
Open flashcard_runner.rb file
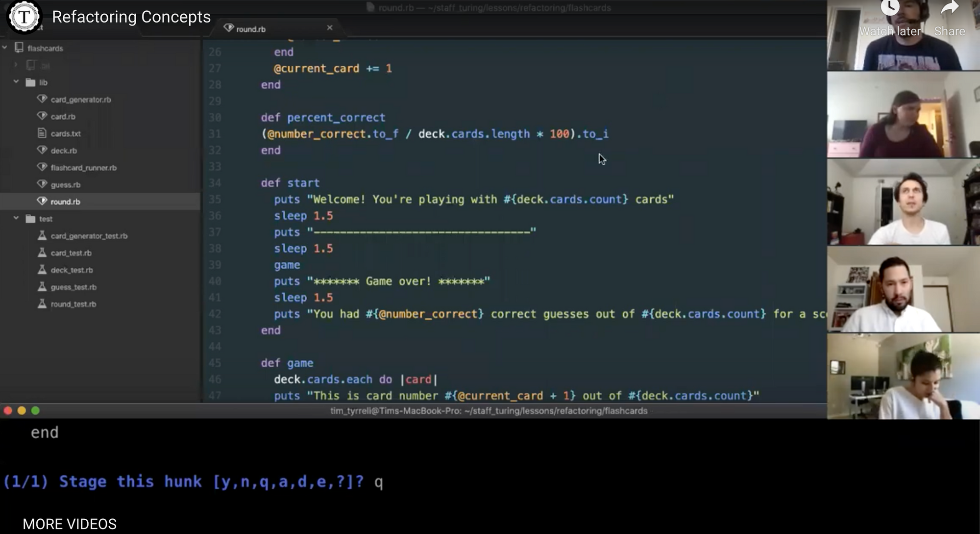[x=84, y=168]
